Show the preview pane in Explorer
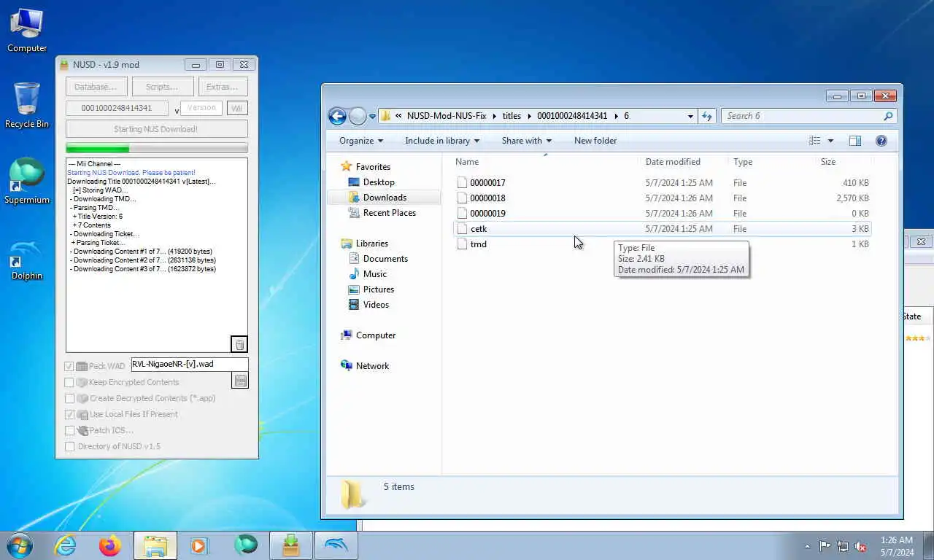The width and height of the screenshot is (934, 560). [x=855, y=141]
